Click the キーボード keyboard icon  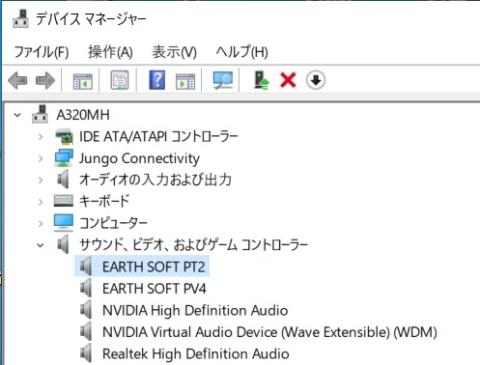point(63,201)
